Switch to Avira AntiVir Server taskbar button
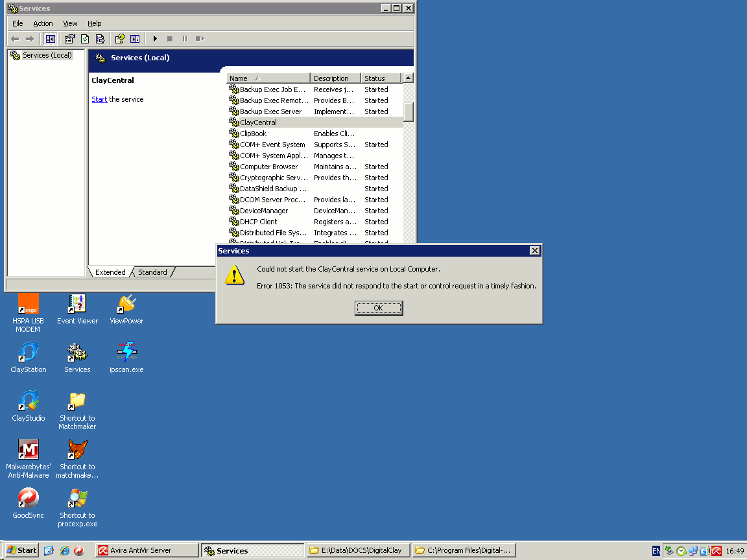 coord(147,550)
